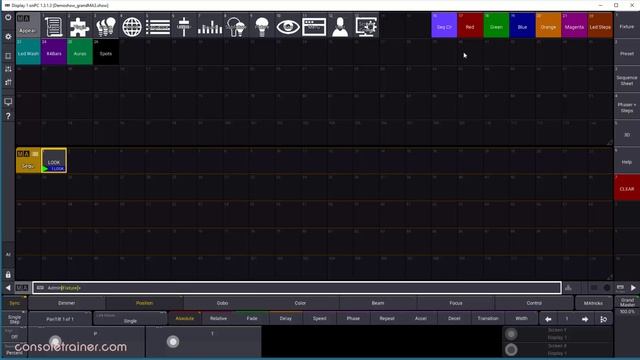
Task: Select the K4Bars appearance tile
Action: (x=54, y=52)
